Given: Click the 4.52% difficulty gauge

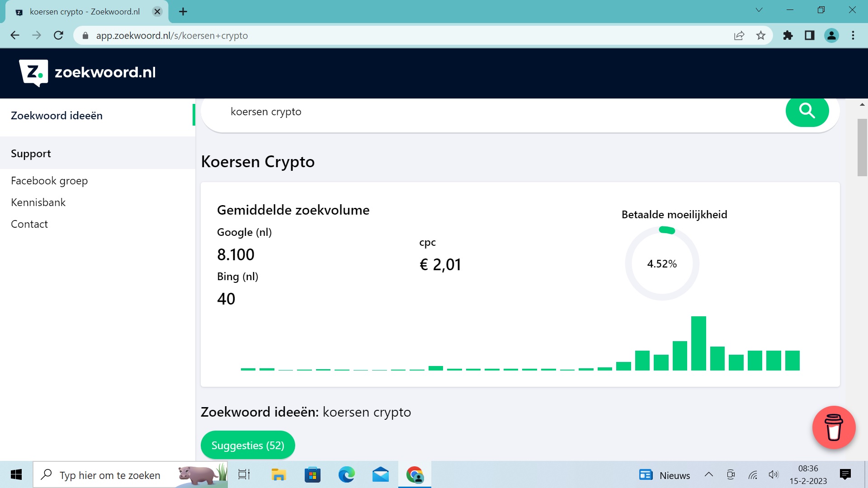Looking at the screenshot, I should click(x=662, y=263).
